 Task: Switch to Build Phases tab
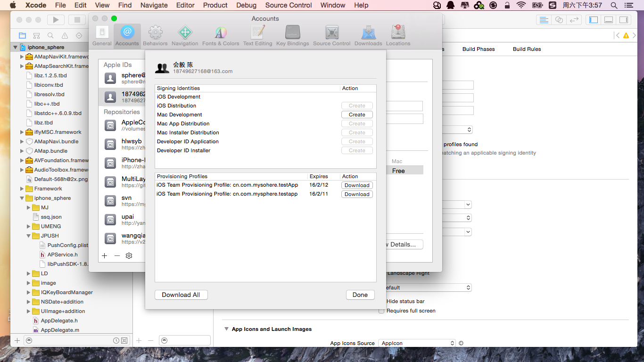pyautogui.click(x=479, y=49)
